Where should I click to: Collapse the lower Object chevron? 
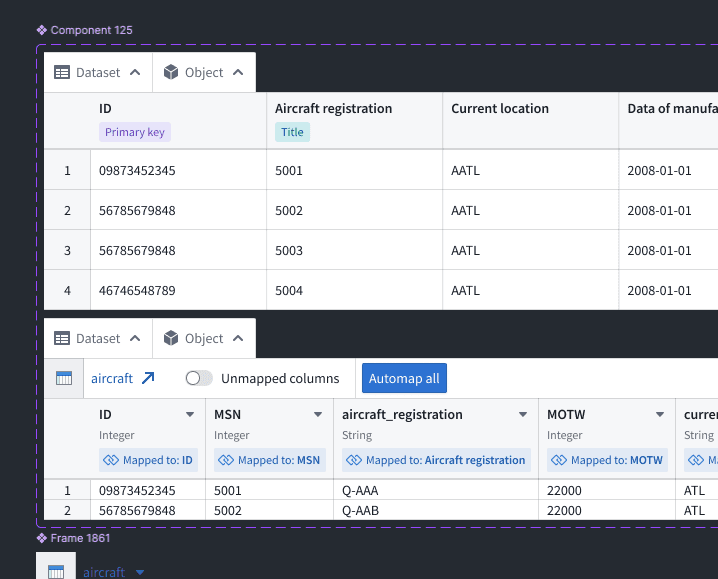(238, 339)
